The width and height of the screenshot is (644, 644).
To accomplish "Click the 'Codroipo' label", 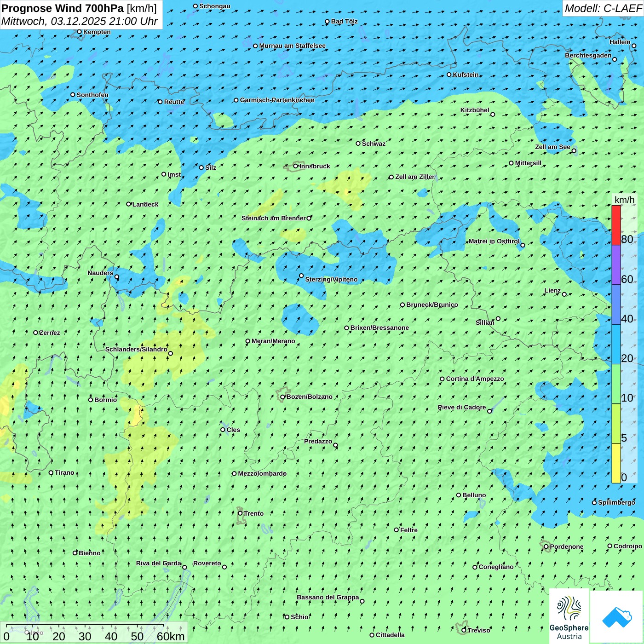I will (627, 546).
